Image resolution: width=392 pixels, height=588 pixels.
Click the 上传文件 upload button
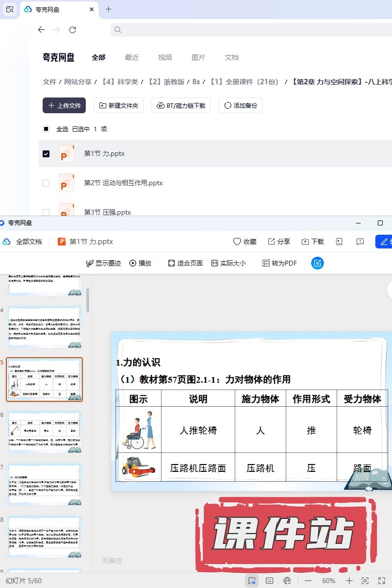[64, 105]
